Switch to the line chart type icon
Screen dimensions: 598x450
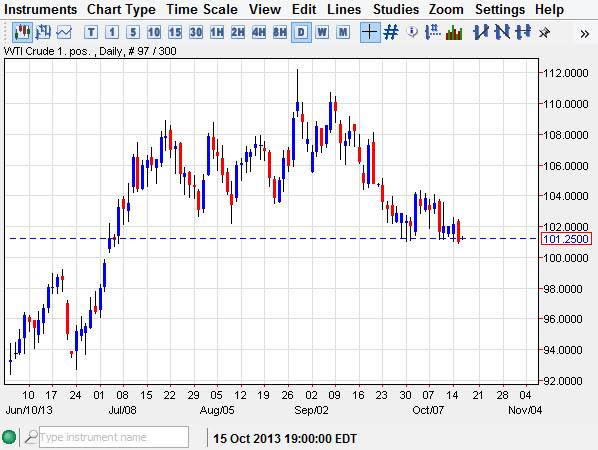(x=64, y=32)
